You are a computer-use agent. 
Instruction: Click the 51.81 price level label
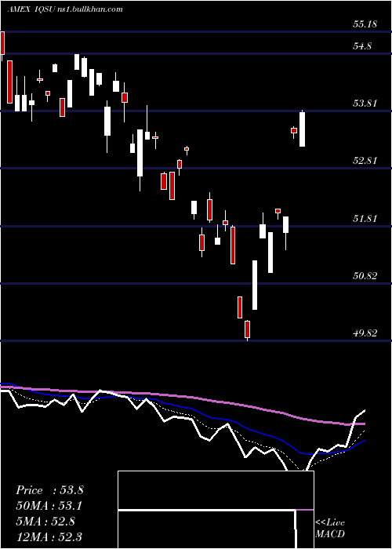click(365, 219)
